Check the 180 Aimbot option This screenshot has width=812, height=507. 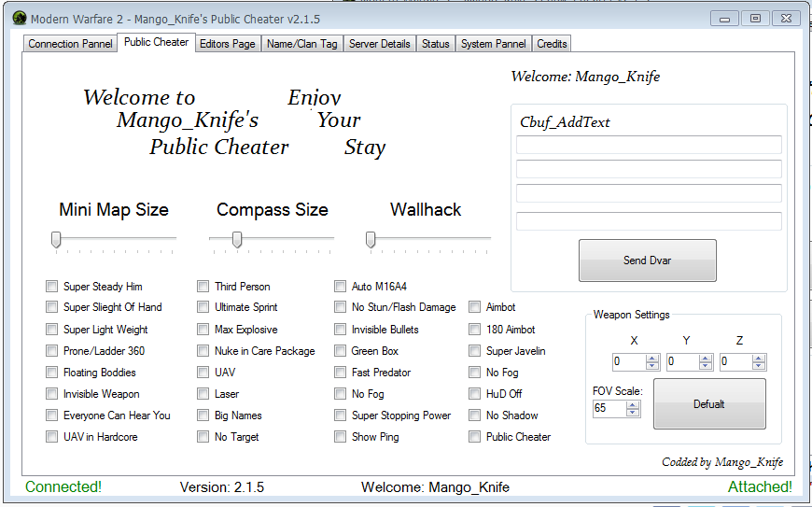pyautogui.click(x=474, y=330)
